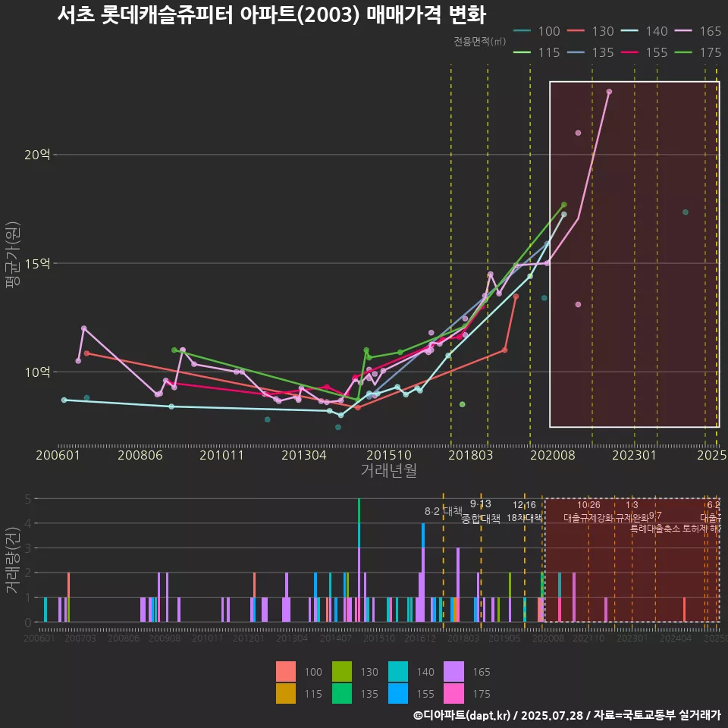Screen dimensions: 728x728
Task: Click the 15억 y-axis label
Action: coord(37,263)
